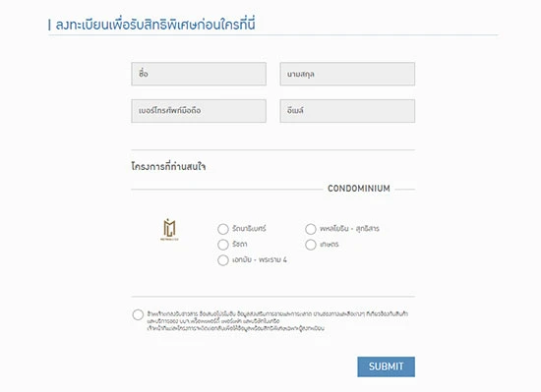The image size is (541, 392).
Task: Click the consent terms paragraph text
Action: click(277, 321)
